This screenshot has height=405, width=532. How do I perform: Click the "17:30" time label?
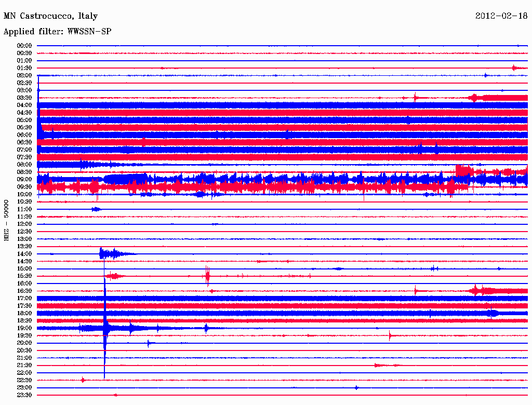tap(24, 306)
